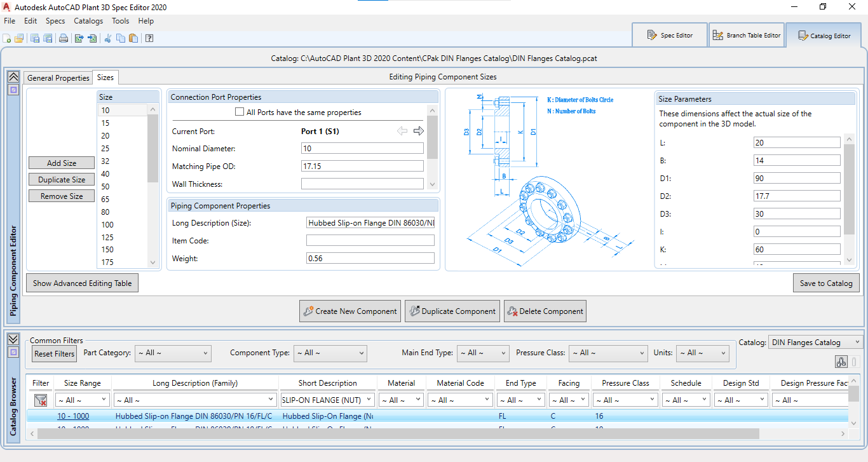
Task: Open the Part Category filter dropdown
Action: tap(172, 353)
